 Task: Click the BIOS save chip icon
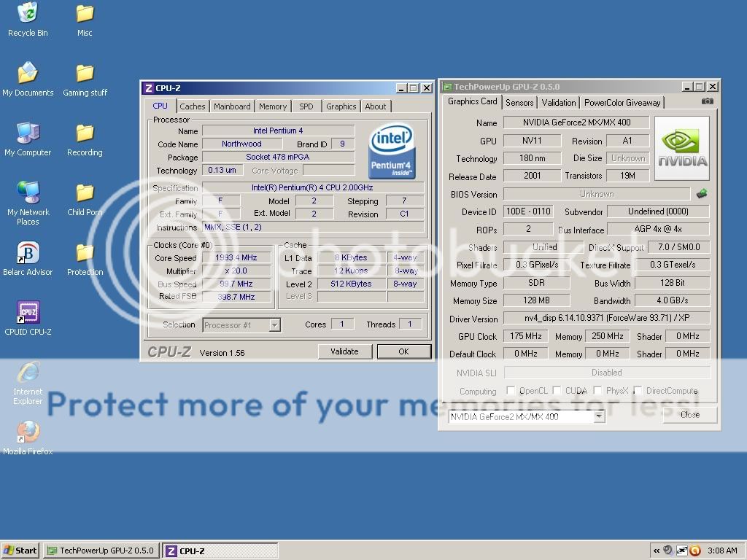[x=702, y=194]
